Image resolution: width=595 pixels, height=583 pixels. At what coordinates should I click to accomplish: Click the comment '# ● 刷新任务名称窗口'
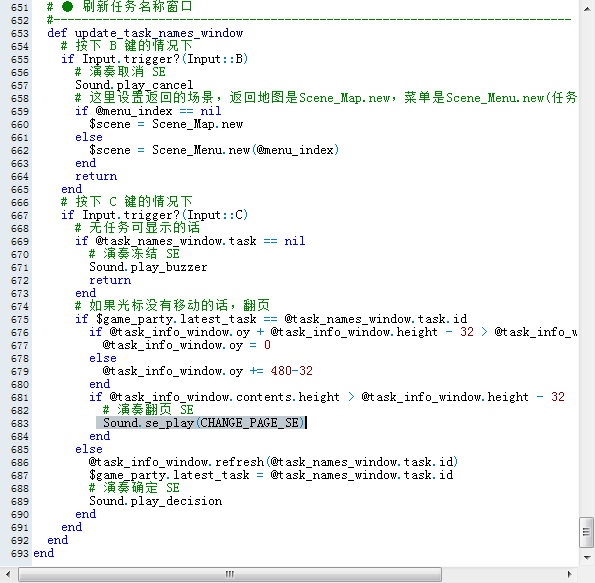coord(120,7)
